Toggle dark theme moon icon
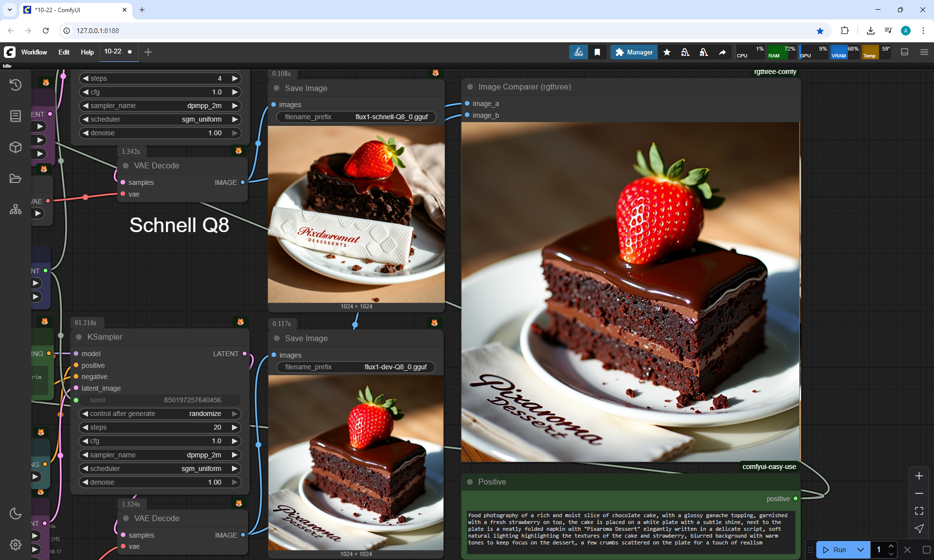The height and width of the screenshot is (560, 934). (16, 513)
